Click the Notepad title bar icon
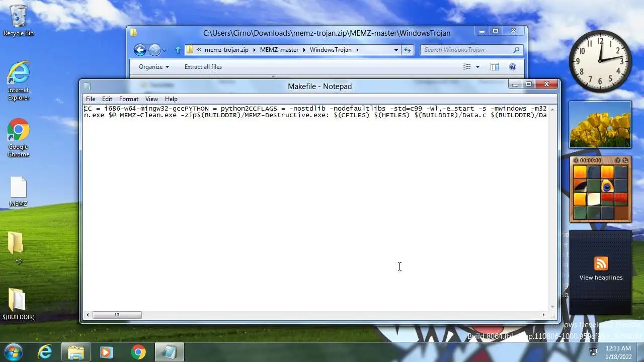The width and height of the screenshot is (644, 362). pos(87,86)
